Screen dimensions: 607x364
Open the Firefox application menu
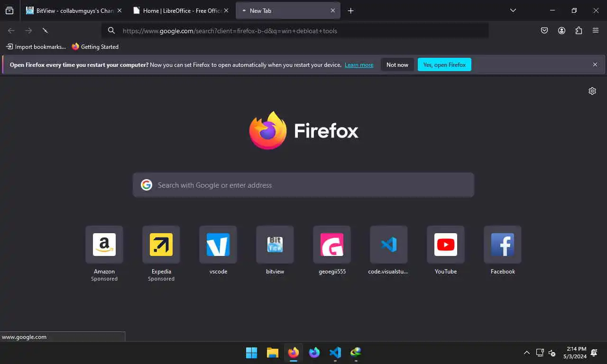596,30
